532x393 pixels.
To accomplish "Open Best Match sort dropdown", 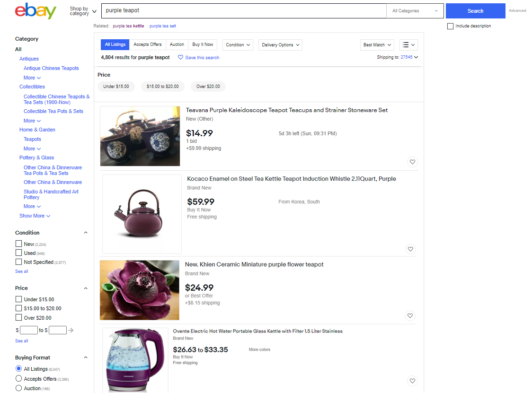I will pyautogui.click(x=377, y=45).
